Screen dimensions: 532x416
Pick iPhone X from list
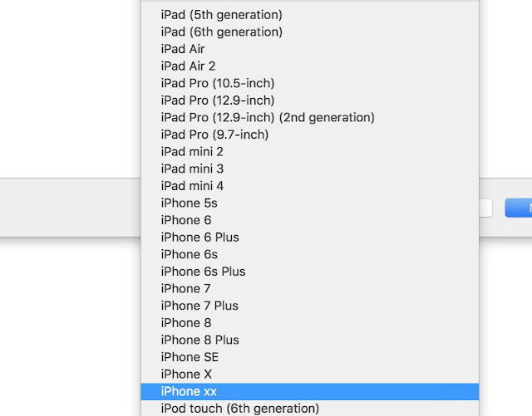pos(309,374)
